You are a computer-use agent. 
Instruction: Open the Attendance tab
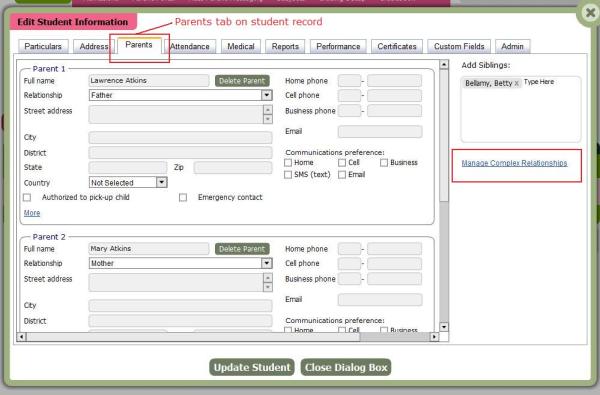(190, 46)
